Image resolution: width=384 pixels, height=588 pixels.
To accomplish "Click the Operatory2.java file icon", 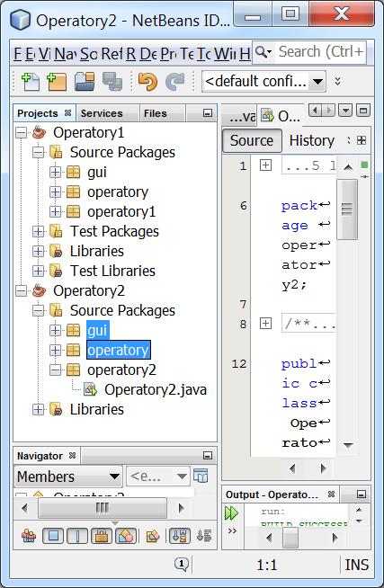I will tap(90, 389).
